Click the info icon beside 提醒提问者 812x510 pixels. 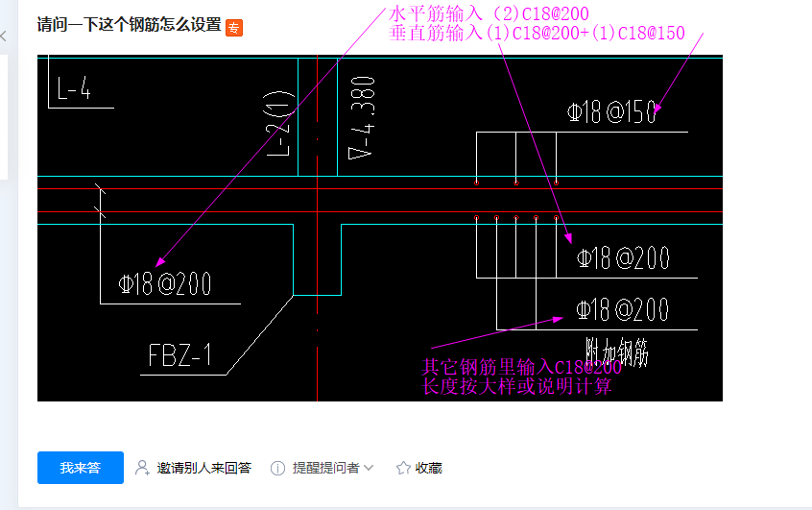coord(277,468)
